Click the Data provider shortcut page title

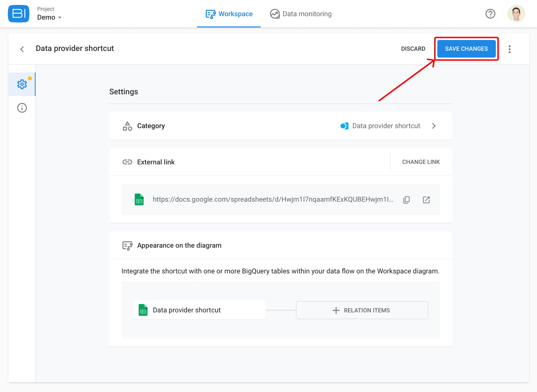75,48
